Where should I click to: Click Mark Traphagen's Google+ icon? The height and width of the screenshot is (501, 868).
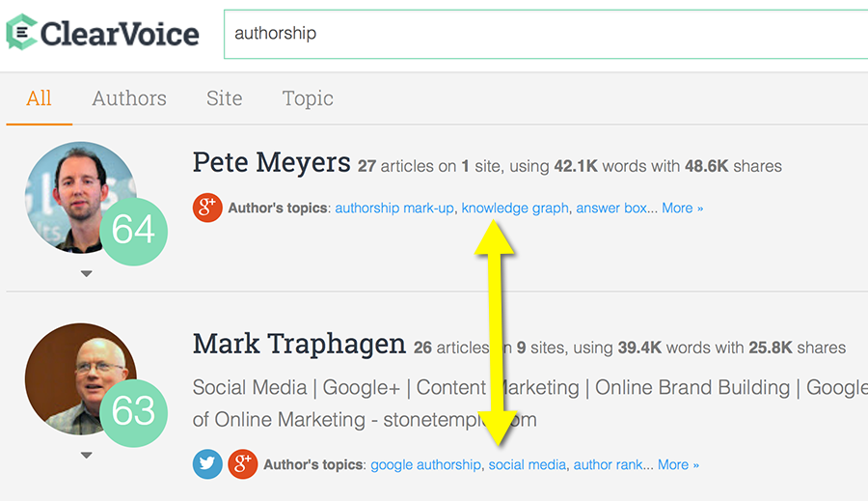click(x=242, y=464)
